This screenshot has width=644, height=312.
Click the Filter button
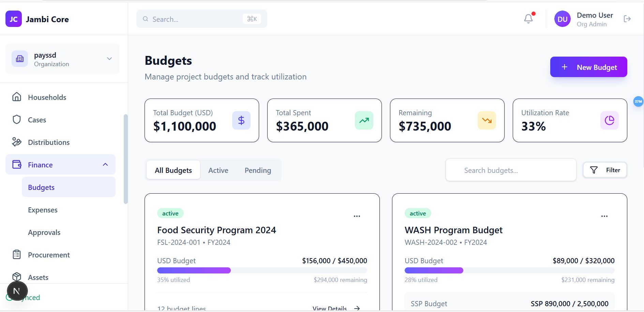pos(605,170)
